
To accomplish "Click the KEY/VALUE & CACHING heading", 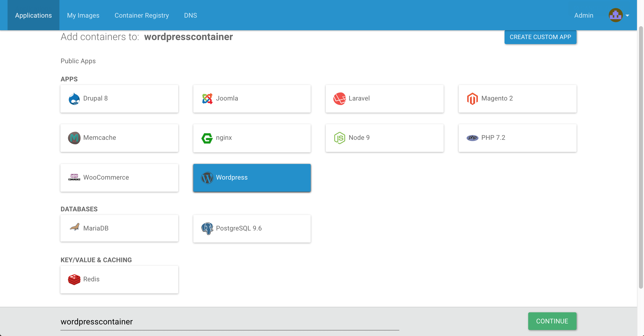I will pos(96,260).
